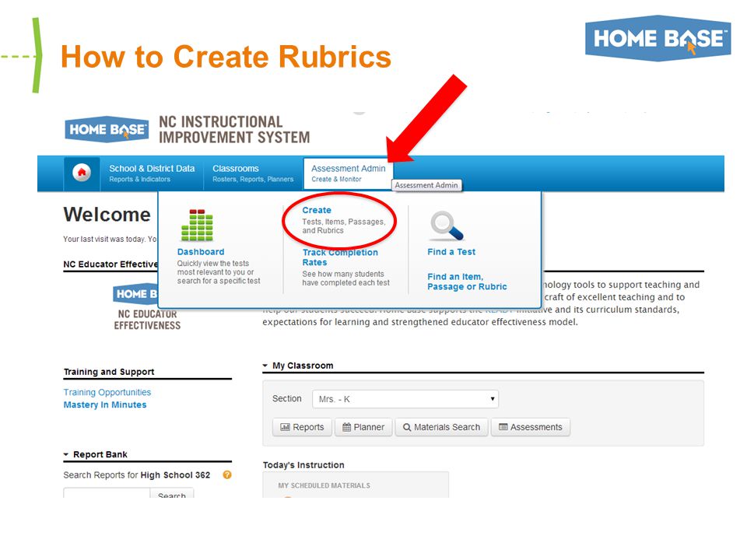Click the Reports button
The height and width of the screenshot is (560, 747).
click(x=302, y=427)
